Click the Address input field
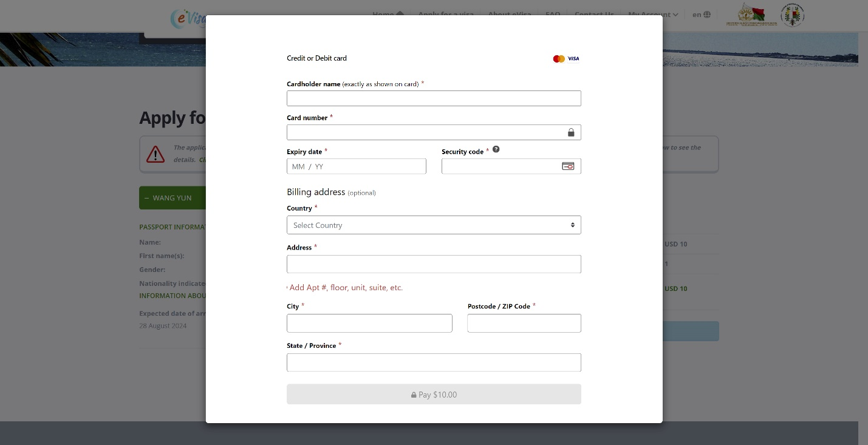 (434, 264)
